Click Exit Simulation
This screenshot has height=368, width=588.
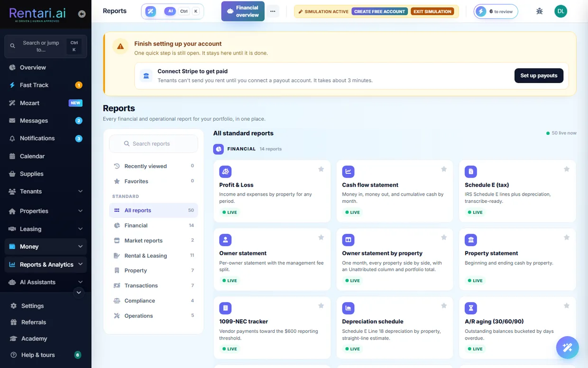tap(432, 11)
